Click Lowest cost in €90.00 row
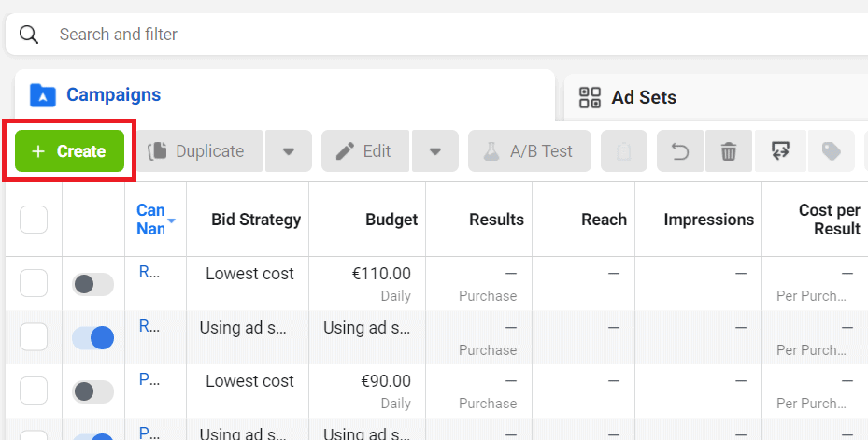The width and height of the screenshot is (868, 440). (249, 381)
